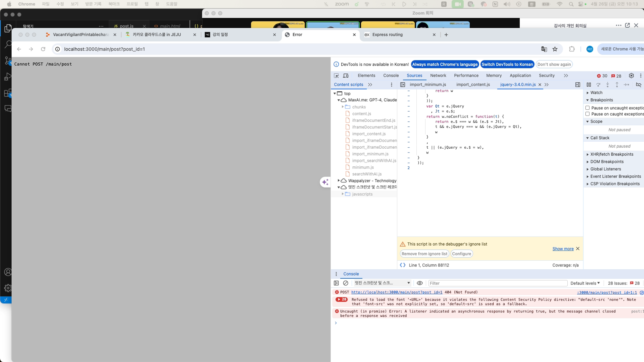Go back to previous page
The image size is (644, 362).
pyautogui.click(x=19, y=49)
